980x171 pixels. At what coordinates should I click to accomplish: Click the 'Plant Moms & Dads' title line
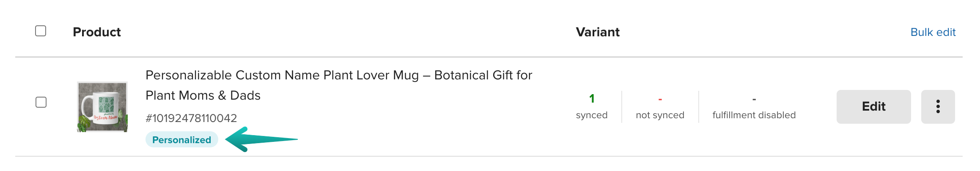(203, 95)
